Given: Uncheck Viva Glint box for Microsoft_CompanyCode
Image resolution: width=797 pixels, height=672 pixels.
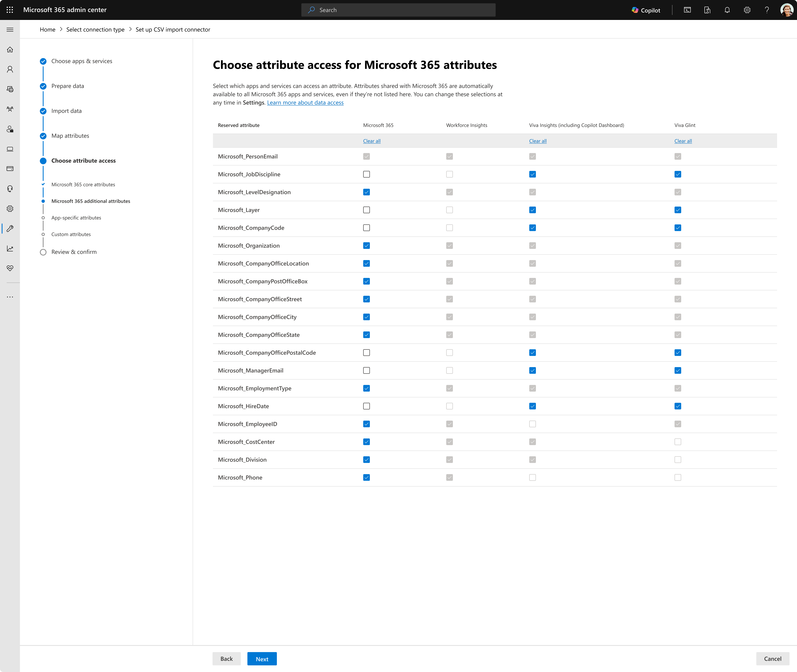Looking at the screenshot, I should point(678,228).
